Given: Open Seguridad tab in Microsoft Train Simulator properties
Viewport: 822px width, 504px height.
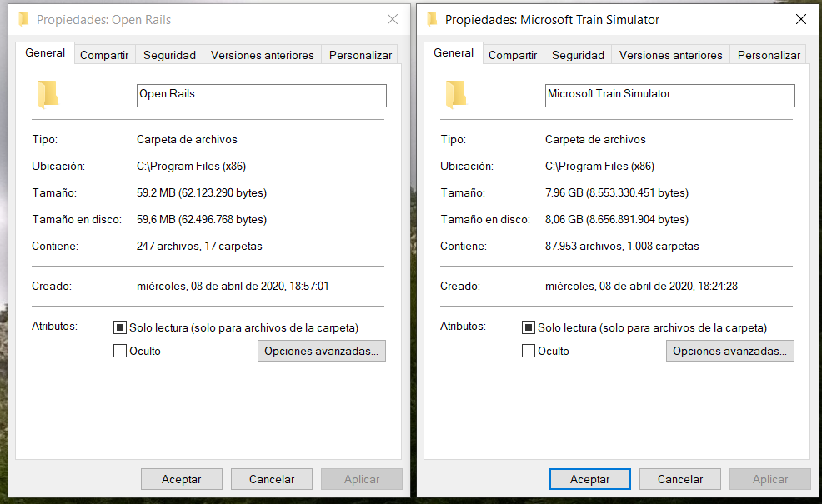Looking at the screenshot, I should click(578, 55).
